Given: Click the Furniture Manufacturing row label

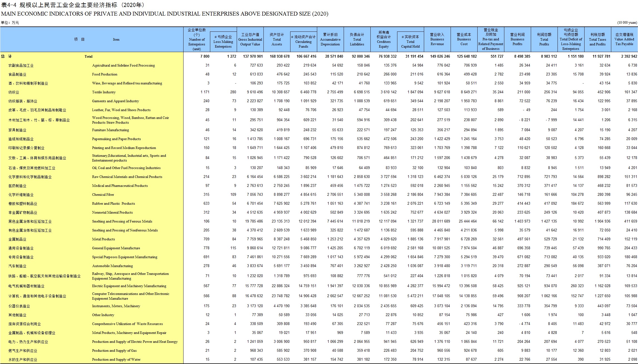Looking at the screenshot, I should point(110,130).
